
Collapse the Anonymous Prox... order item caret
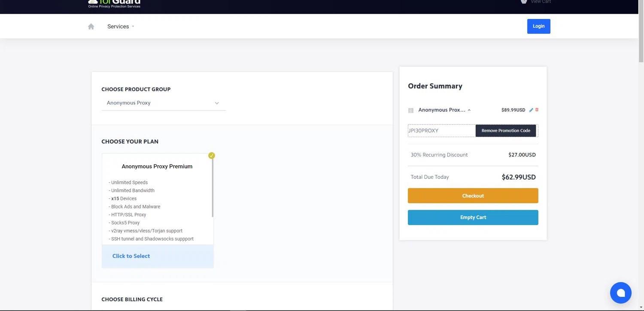point(469,110)
